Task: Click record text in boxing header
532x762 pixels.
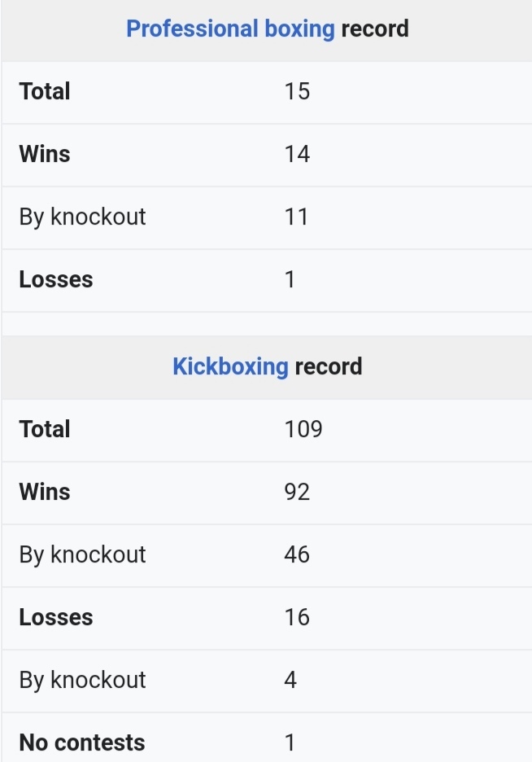Action: click(375, 29)
